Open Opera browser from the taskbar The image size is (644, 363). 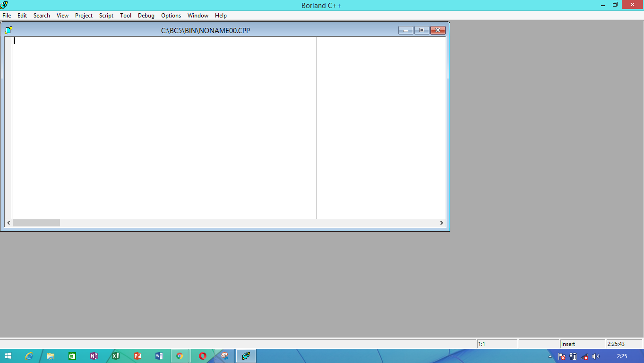tap(203, 355)
